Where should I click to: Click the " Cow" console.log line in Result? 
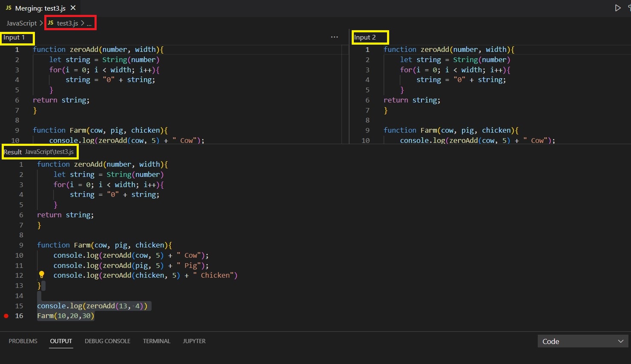[131, 255]
